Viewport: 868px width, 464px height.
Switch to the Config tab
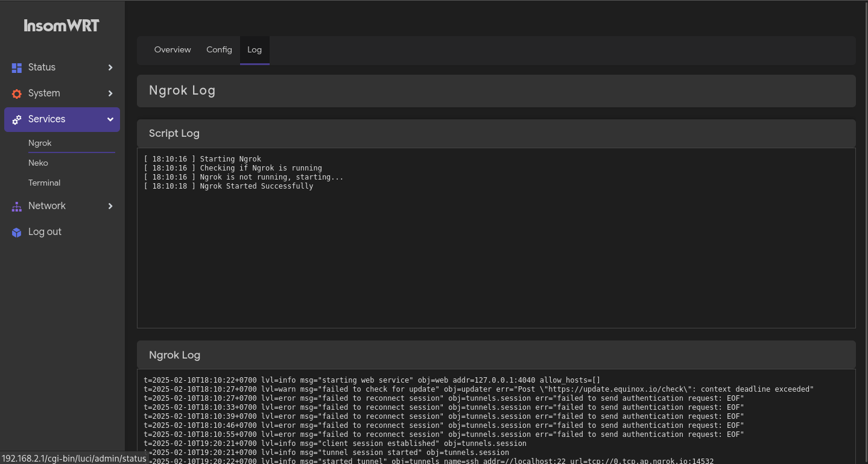(x=219, y=50)
